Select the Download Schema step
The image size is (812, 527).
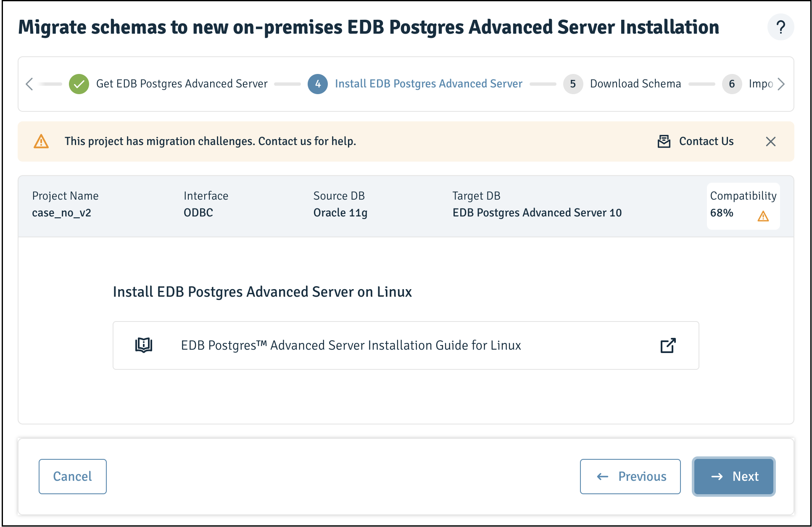(x=635, y=84)
